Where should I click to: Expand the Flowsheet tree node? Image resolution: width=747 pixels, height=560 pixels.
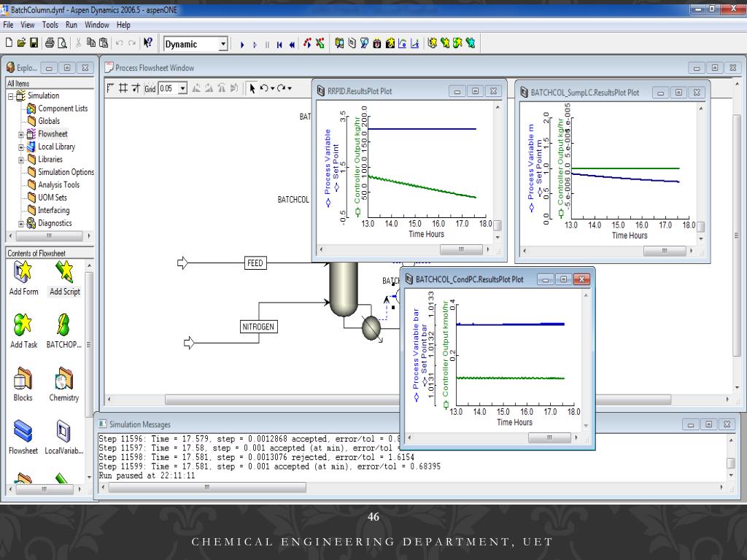click(21, 135)
